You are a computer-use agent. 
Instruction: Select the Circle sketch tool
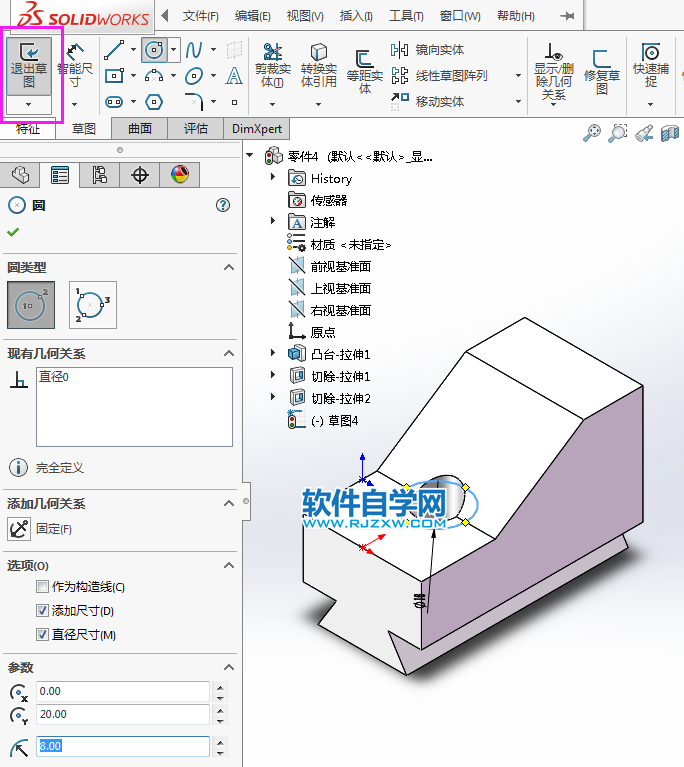tap(154, 50)
